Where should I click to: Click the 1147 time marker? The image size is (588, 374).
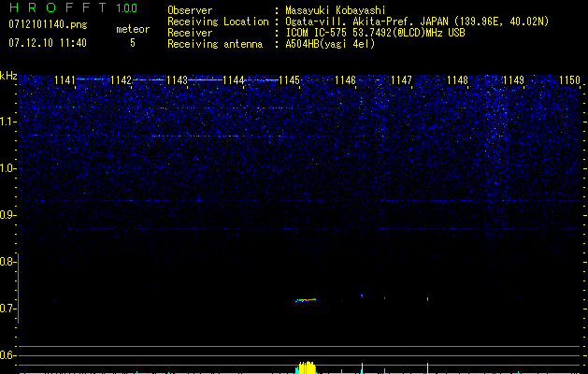401,80
